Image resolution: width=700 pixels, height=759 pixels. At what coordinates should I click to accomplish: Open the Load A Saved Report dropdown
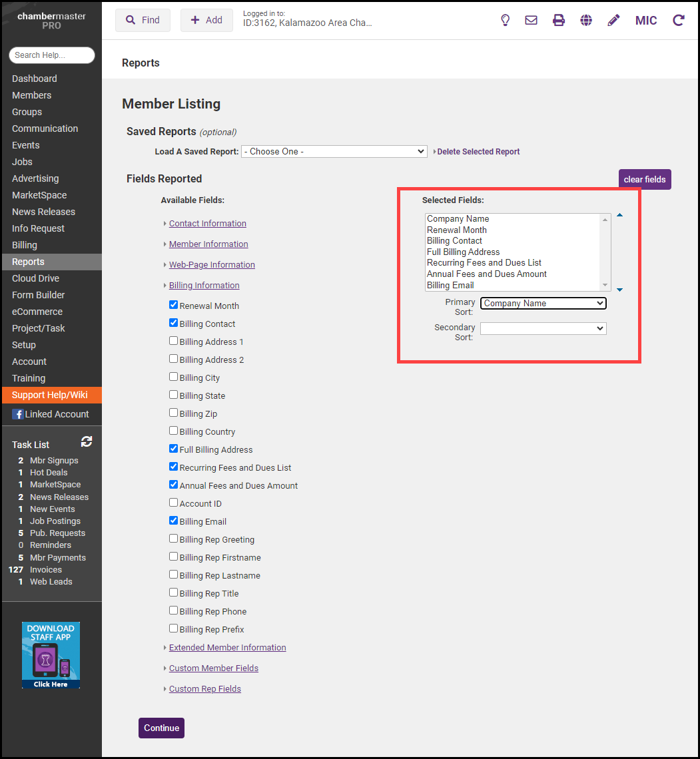pyautogui.click(x=334, y=152)
